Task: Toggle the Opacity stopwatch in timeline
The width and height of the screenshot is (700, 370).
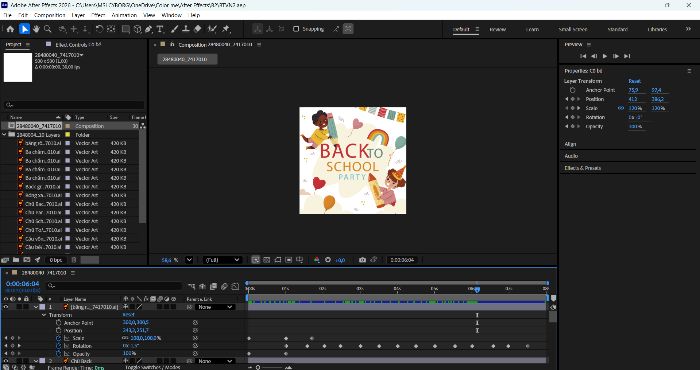Action: [58, 354]
